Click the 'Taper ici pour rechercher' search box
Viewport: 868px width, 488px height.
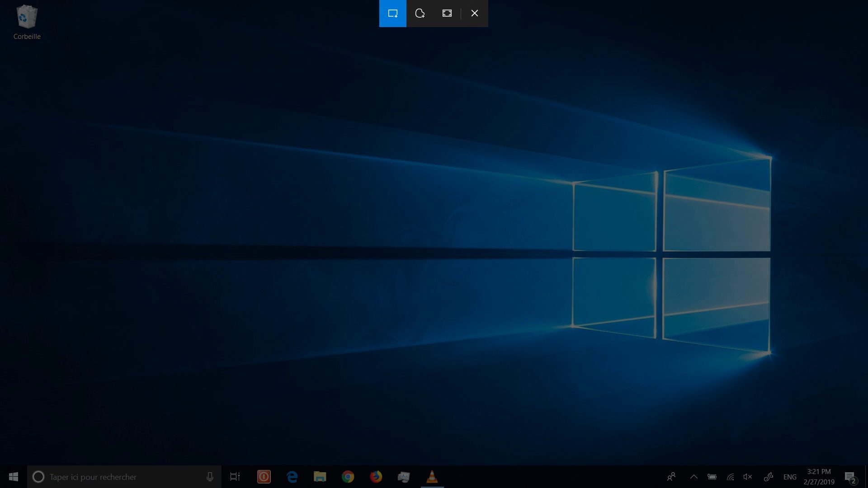coord(124,477)
